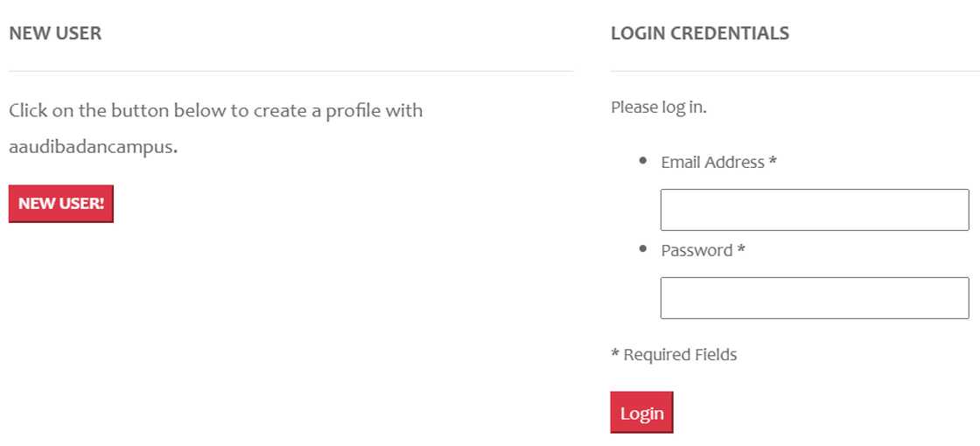Click the divider line under LOGIN CREDENTIALS
Image resolution: width=980 pixels, height=446 pixels.
[x=794, y=71]
